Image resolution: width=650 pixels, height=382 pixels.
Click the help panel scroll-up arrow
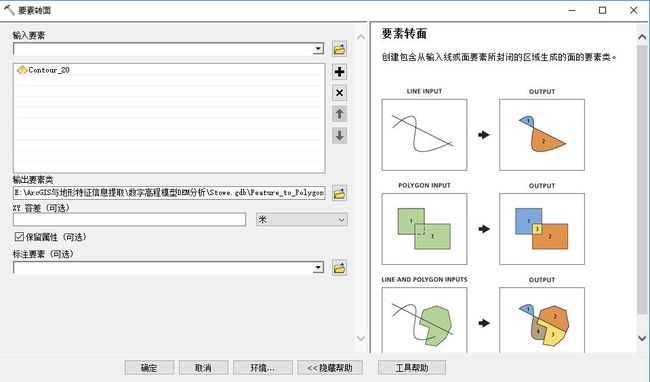[642, 37]
